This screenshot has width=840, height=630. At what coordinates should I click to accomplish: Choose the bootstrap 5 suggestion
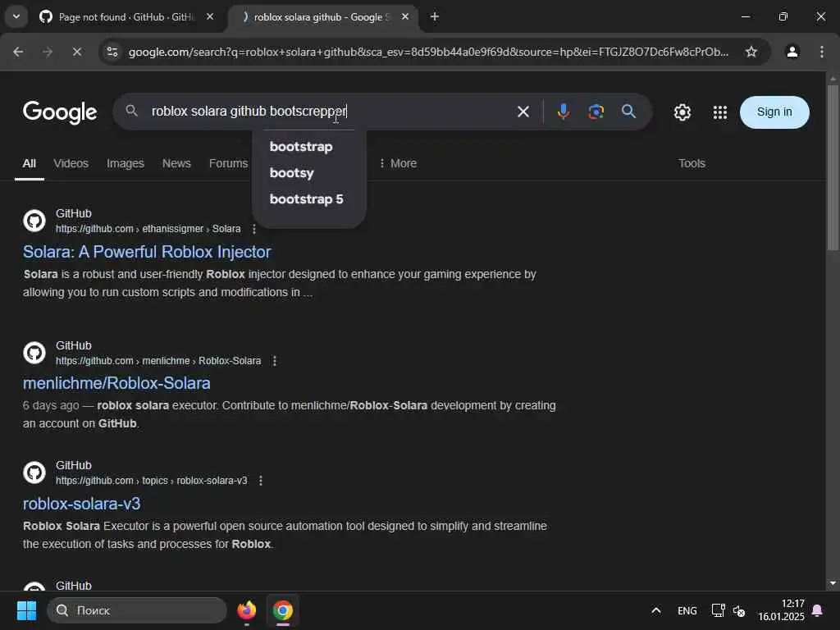307,199
